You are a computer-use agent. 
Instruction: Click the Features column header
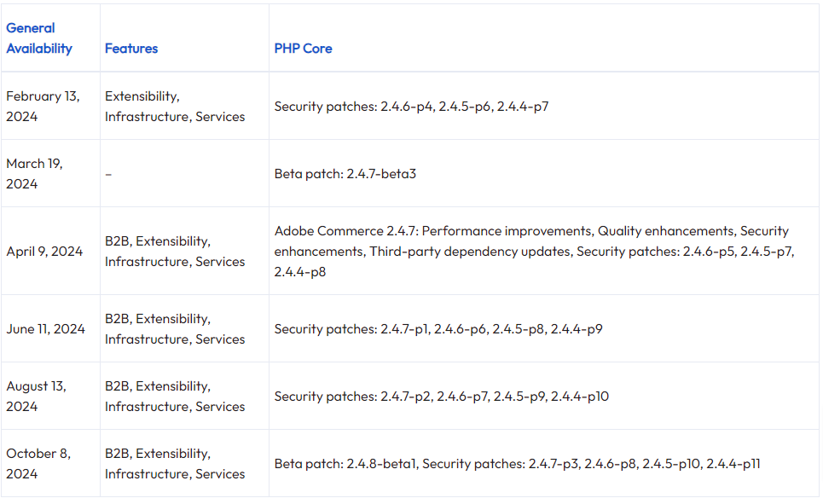131,49
